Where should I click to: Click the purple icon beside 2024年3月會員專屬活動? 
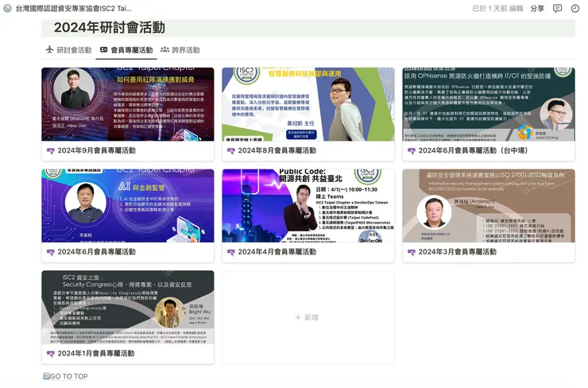click(x=412, y=252)
